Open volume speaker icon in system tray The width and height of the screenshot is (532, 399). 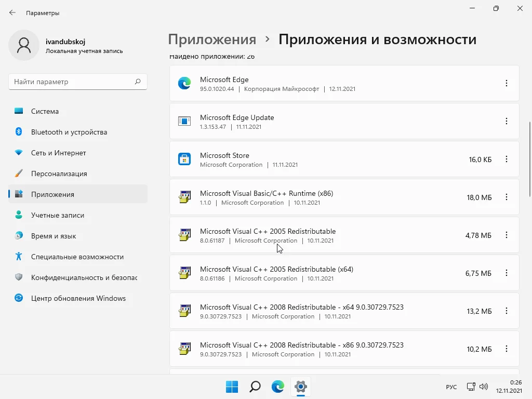[484, 387]
